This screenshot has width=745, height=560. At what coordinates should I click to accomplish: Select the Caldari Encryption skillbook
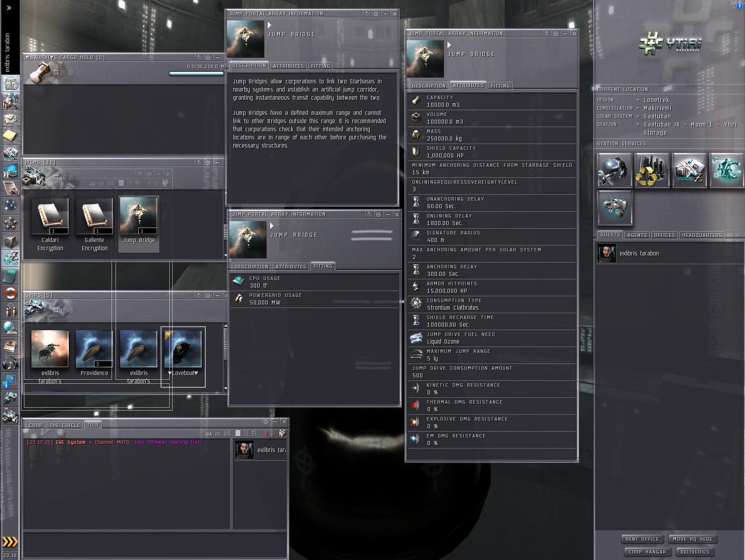click(x=50, y=224)
